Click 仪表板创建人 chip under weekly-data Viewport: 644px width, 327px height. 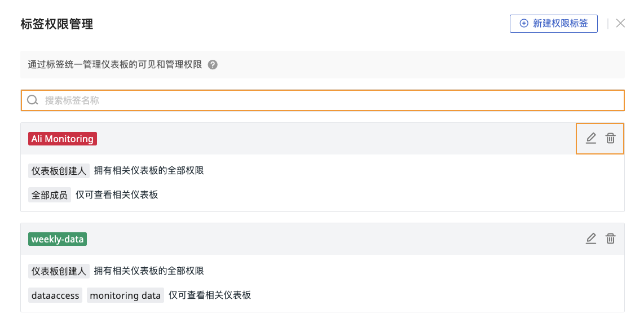click(59, 271)
